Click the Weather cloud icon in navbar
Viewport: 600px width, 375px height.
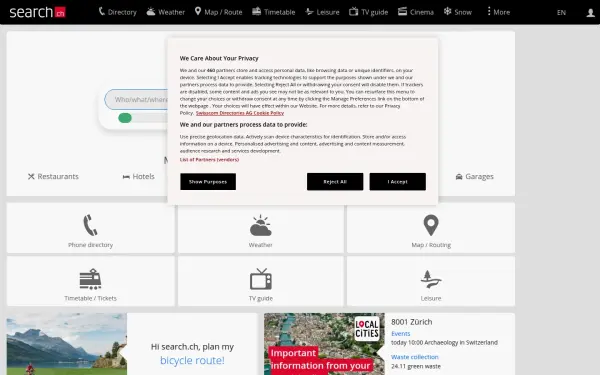click(x=151, y=11)
